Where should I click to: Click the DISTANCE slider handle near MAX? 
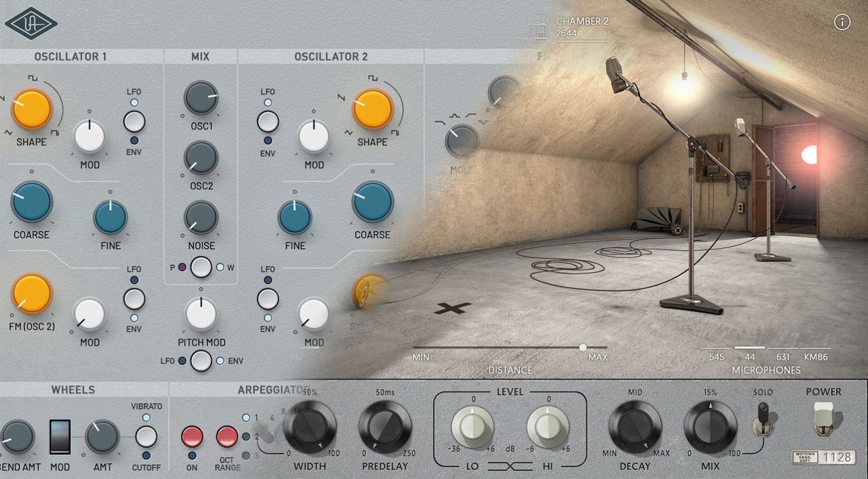click(583, 348)
